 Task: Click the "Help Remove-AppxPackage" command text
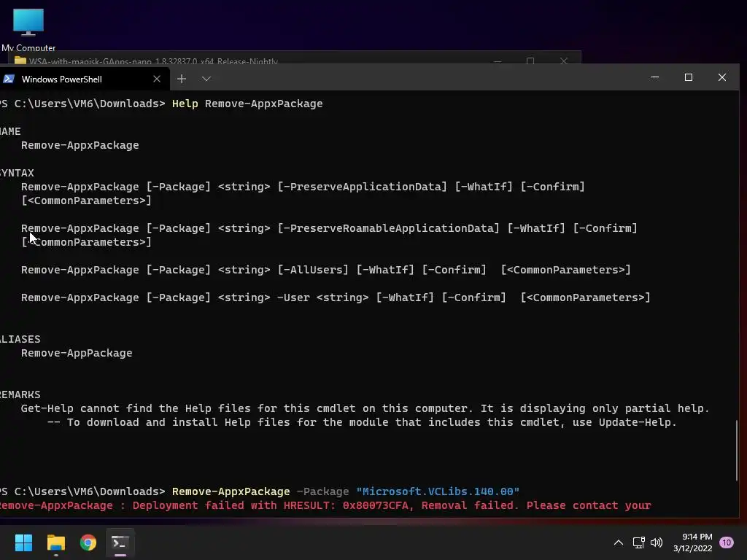[247, 104]
